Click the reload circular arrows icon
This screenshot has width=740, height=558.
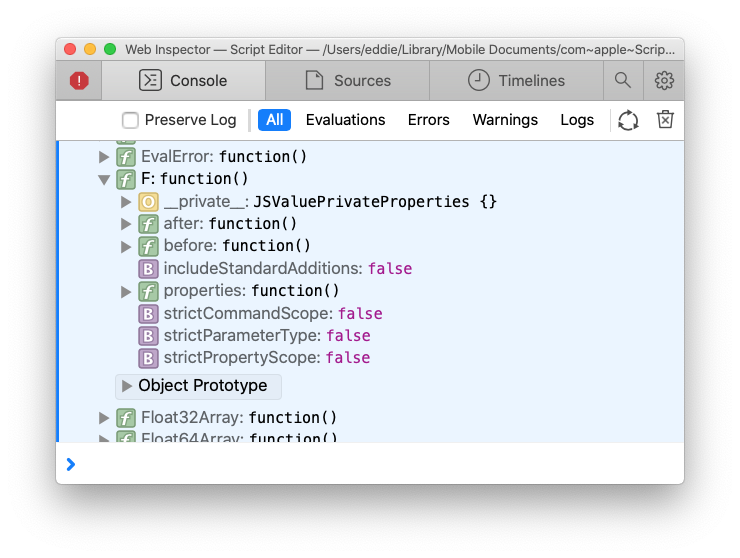click(628, 120)
